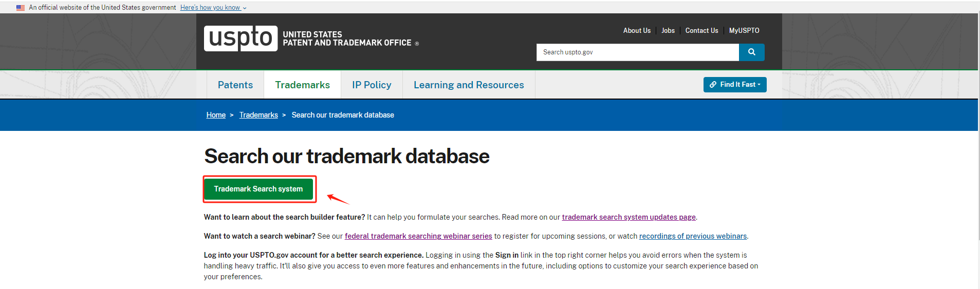Click the Trademarks breadcrumb link
Screen dimensions: 980x289
[258, 115]
